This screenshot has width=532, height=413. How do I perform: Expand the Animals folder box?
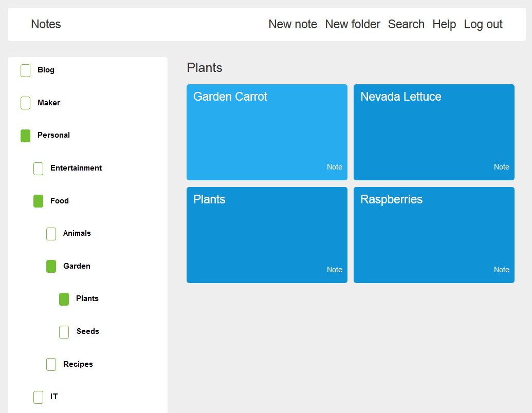point(51,234)
